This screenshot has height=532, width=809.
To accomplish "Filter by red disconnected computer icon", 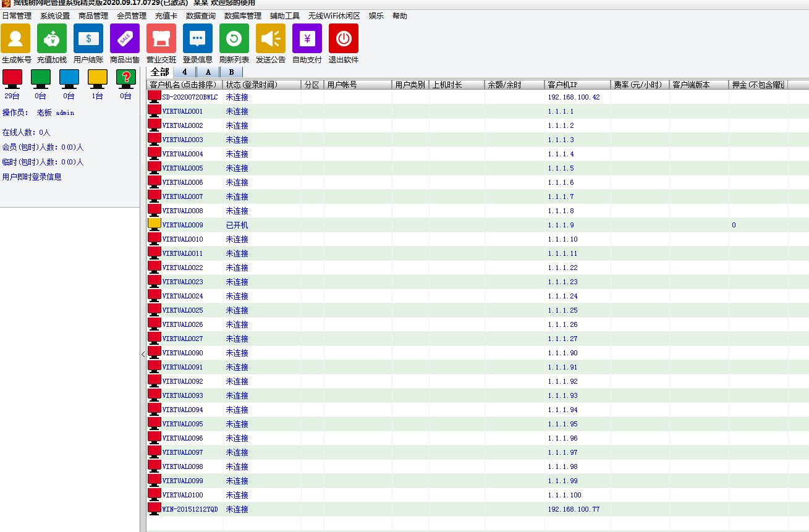I will click(12, 78).
